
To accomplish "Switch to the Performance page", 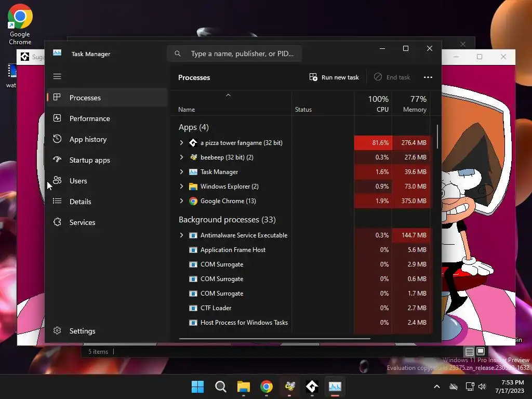I will pyautogui.click(x=107, y=118).
